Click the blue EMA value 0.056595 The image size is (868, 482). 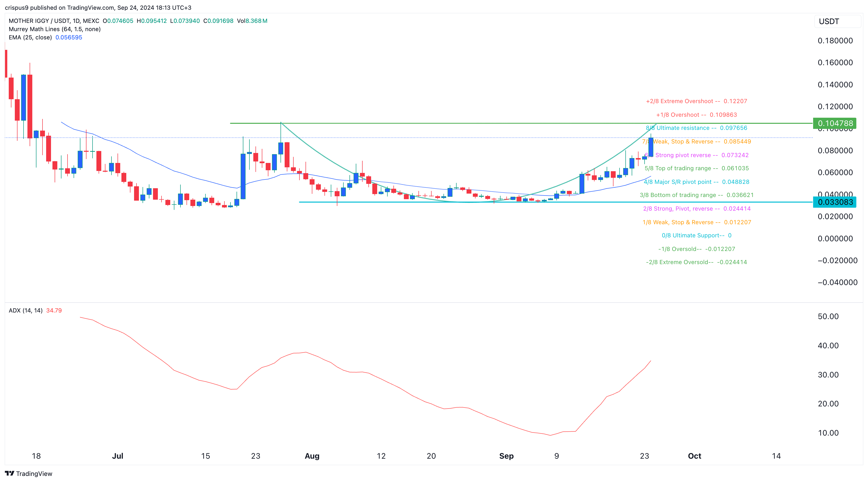[69, 37]
